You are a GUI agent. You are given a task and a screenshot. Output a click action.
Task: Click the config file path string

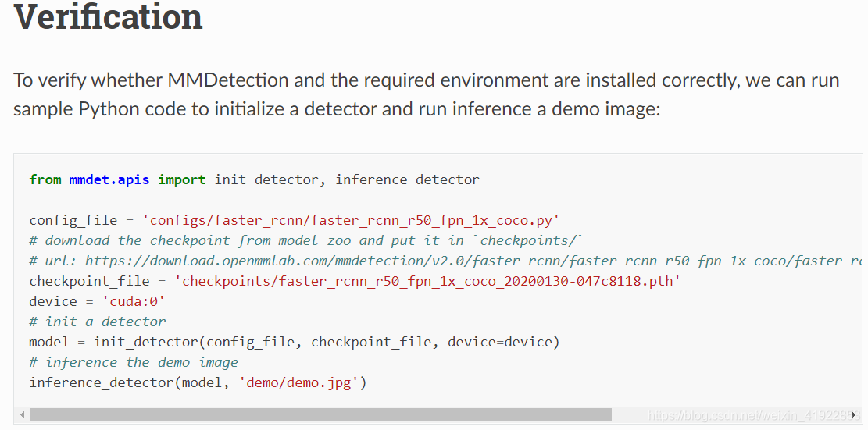[351, 221]
